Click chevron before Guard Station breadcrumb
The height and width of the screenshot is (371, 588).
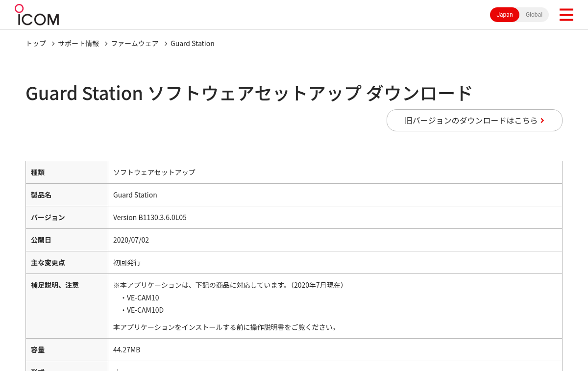coord(166,44)
